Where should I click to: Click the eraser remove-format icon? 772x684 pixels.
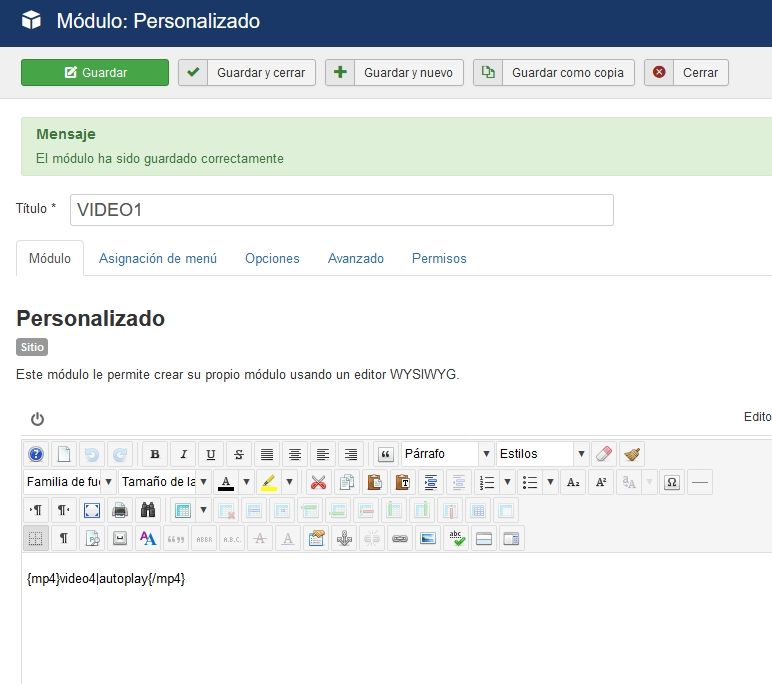coord(604,454)
